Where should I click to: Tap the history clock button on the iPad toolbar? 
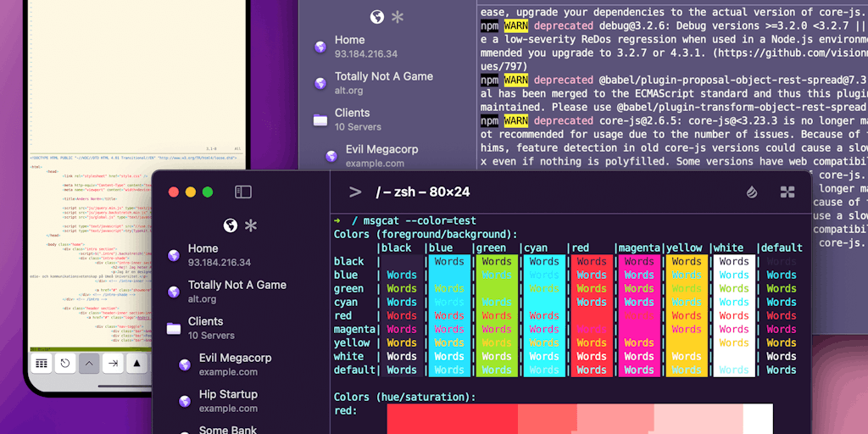point(64,364)
